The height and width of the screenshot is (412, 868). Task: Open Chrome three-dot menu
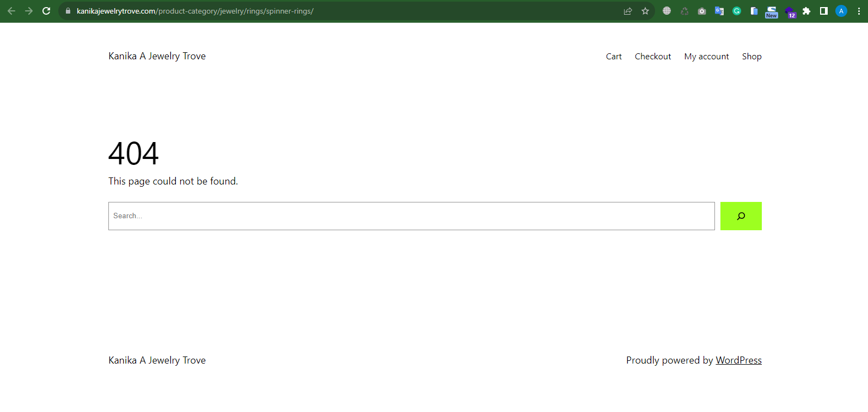(x=859, y=11)
